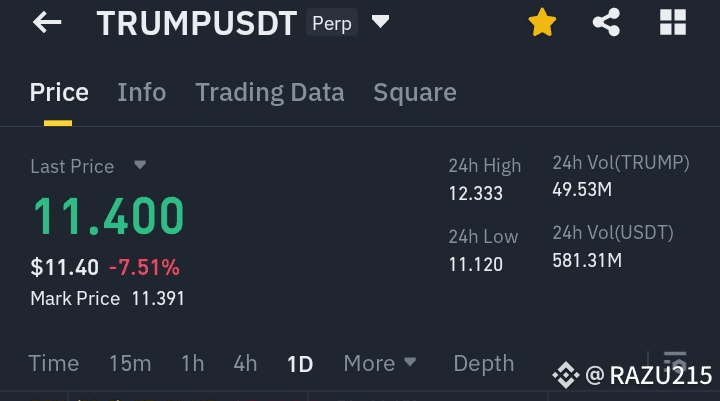Expand the Last Price dropdown arrow
Screen dimensions: 720x401
(x=140, y=164)
